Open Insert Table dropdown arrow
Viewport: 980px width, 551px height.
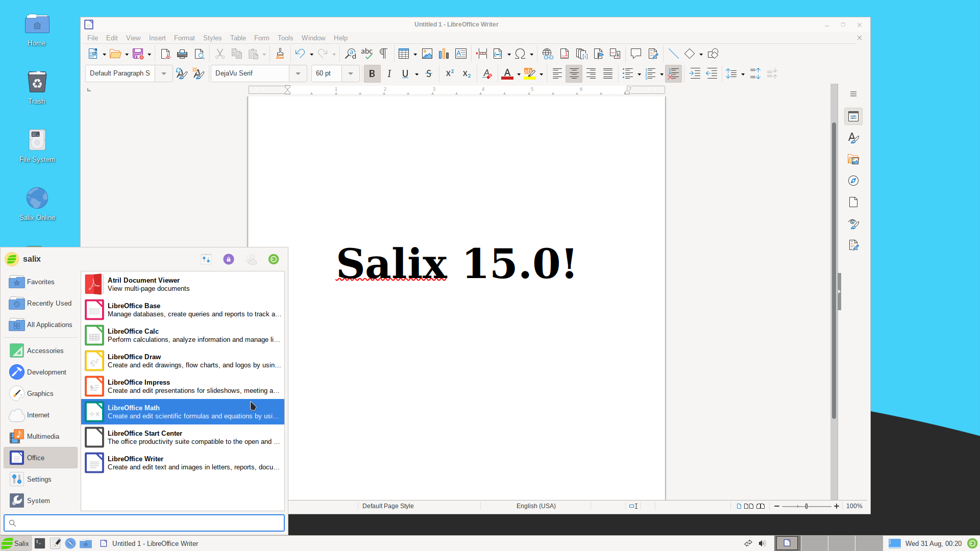pyautogui.click(x=415, y=55)
